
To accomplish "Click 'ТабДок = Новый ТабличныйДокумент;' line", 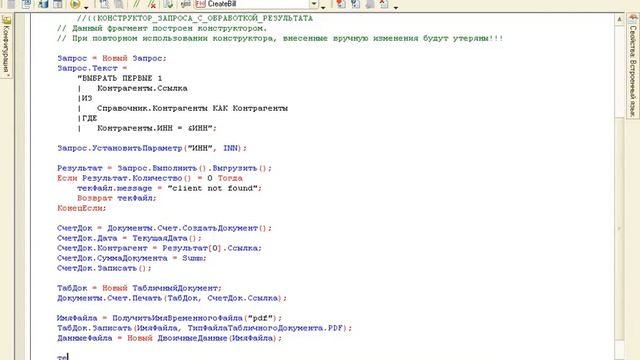I will click(x=139, y=288).
